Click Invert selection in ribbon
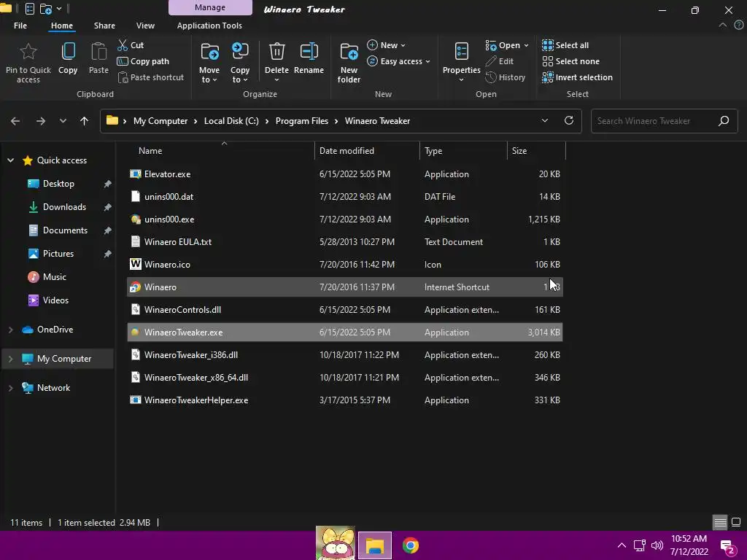This screenshot has height=560, width=747. (577, 77)
